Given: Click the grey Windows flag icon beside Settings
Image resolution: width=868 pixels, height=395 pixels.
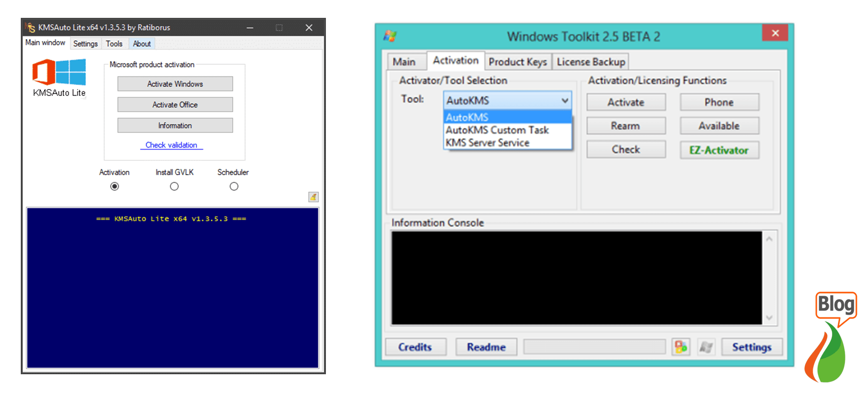Looking at the screenshot, I should [x=706, y=347].
